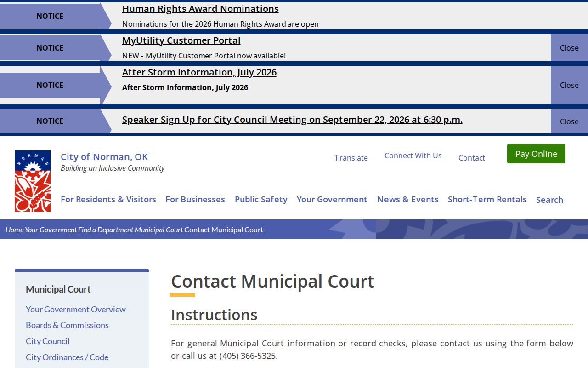This screenshot has width=588, height=368.
Task: Open City Council sidebar link
Action: pyautogui.click(x=48, y=341)
